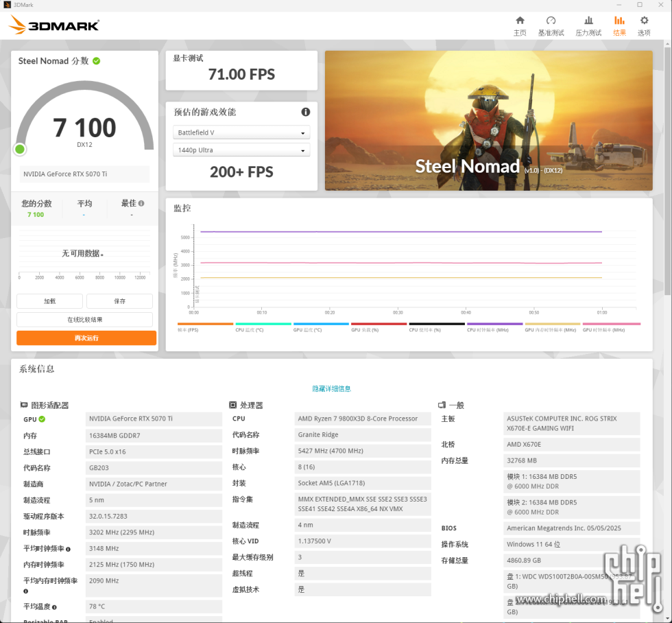Viewport: 672px width, 623px height.
Task: Click the Windows 11 64 位 value
Action: [572, 544]
